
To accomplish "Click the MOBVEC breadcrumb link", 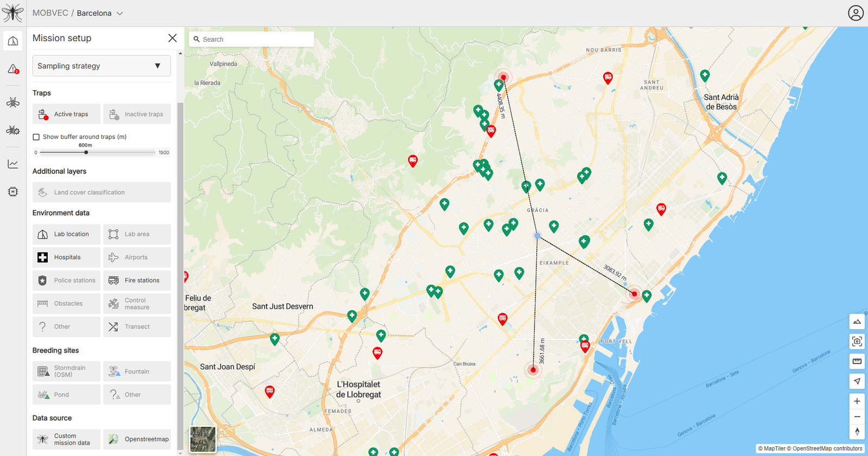I will 50,13.
